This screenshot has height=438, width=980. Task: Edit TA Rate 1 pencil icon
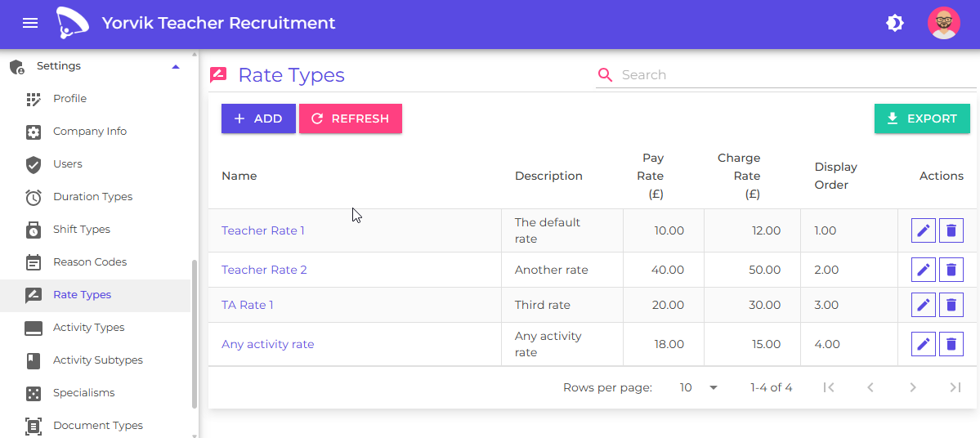[x=923, y=305]
